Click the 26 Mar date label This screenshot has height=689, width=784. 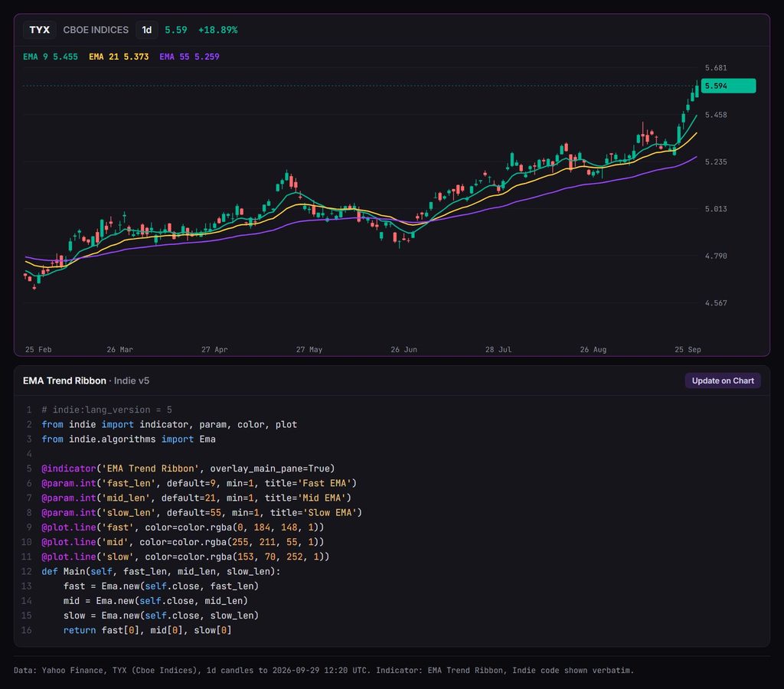click(x=120, y=350)
